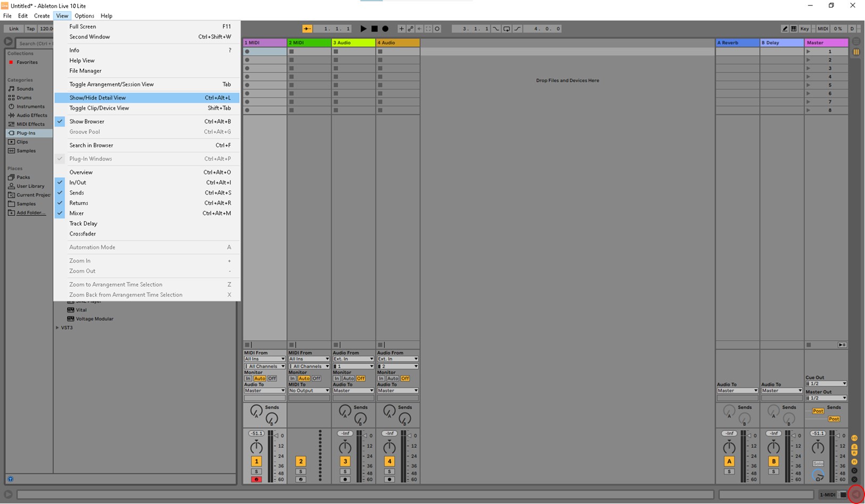Click the Add Folder link in Places
865x504 pixels.
pyautogui.click(x=31, y=213)
